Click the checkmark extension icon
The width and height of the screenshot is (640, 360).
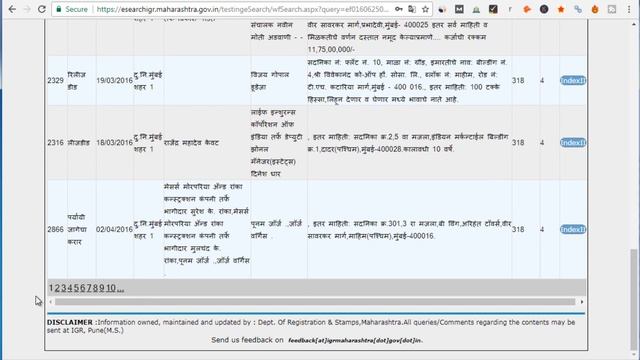tap(493, 9)
